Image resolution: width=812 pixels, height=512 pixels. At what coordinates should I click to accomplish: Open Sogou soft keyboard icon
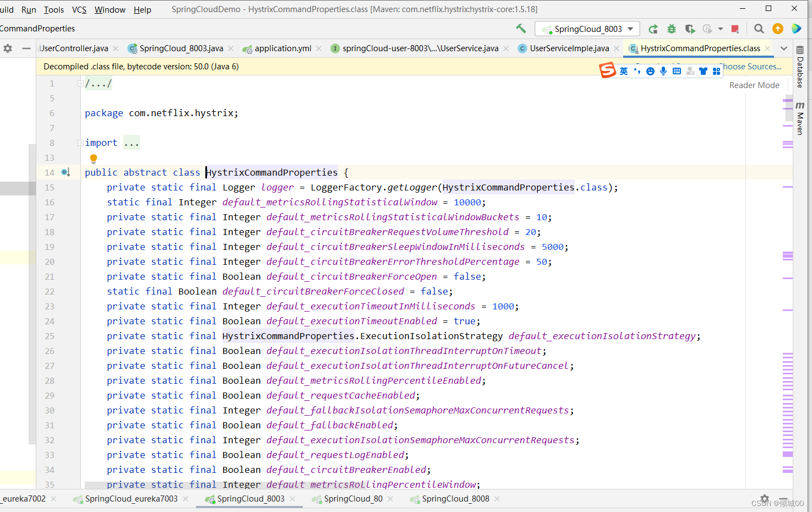[677, 71]
